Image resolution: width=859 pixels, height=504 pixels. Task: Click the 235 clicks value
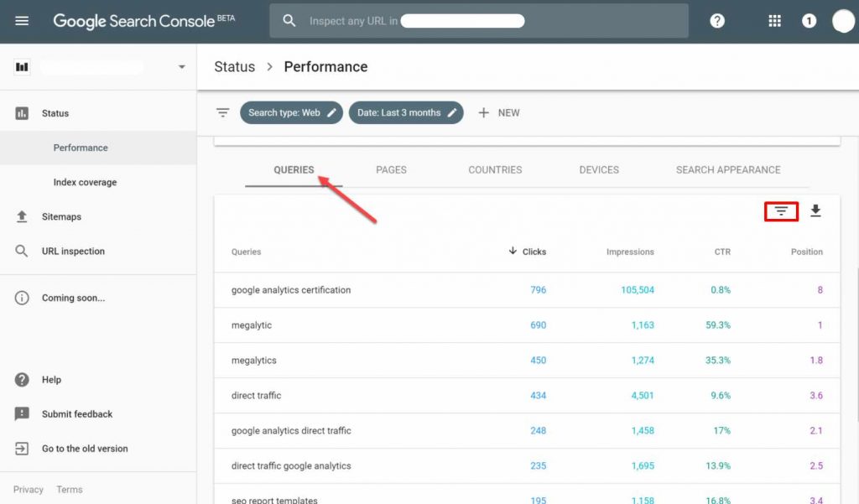(x=538, y=465)
